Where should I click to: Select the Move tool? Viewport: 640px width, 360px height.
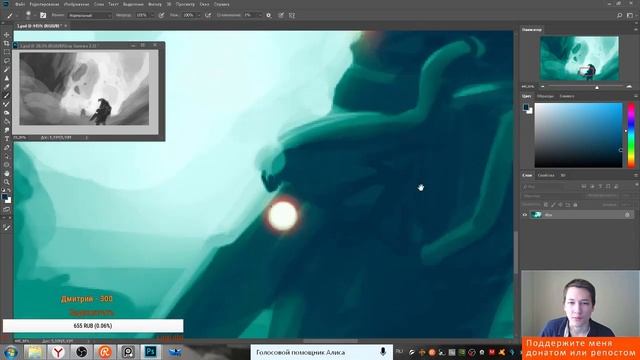[x=7, y=34]
